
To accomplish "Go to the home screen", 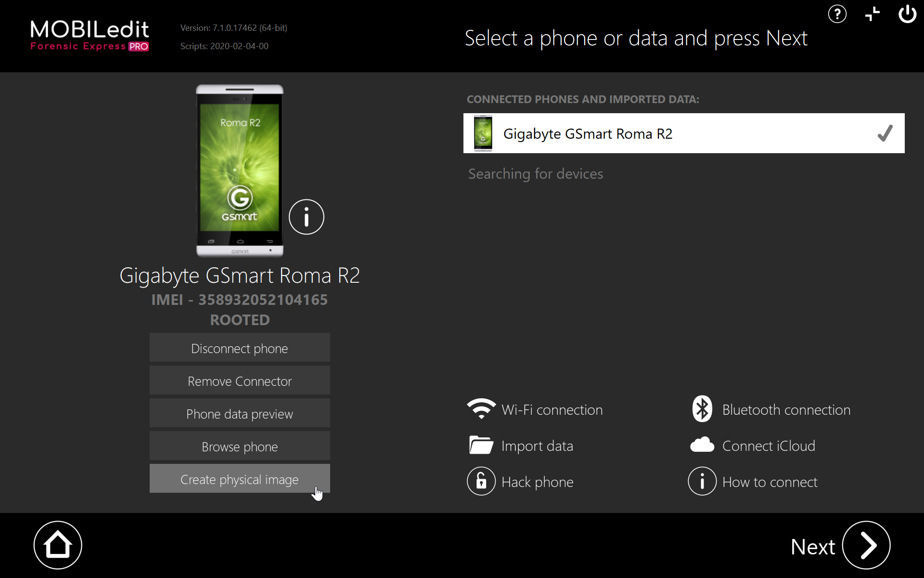I will pos(58,545).
